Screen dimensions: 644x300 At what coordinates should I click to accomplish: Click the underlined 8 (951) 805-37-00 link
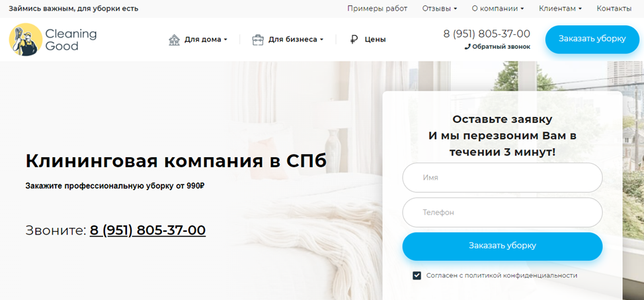(147, 230)
